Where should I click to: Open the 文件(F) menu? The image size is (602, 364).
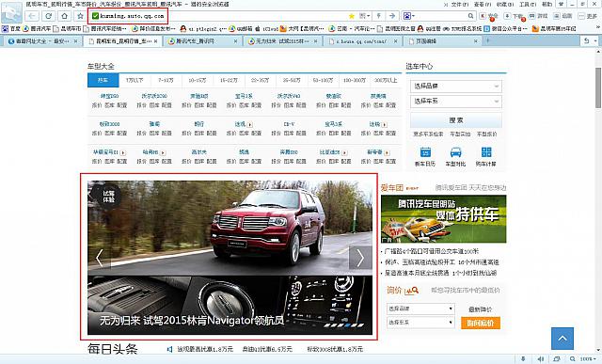click(x=460, y=4)
